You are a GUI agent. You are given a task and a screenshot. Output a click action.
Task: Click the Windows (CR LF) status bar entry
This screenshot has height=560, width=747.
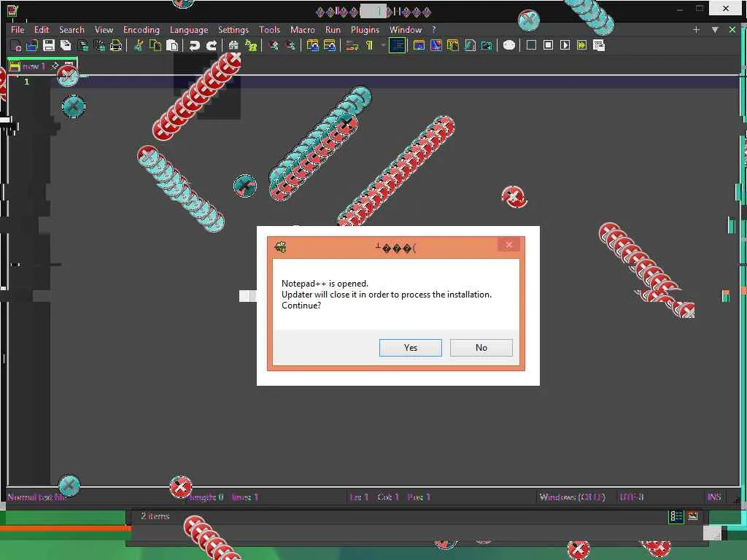point(572,497)
